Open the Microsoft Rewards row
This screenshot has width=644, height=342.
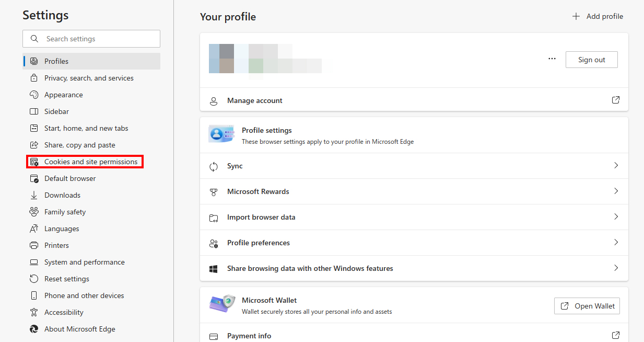coord(414,191)
